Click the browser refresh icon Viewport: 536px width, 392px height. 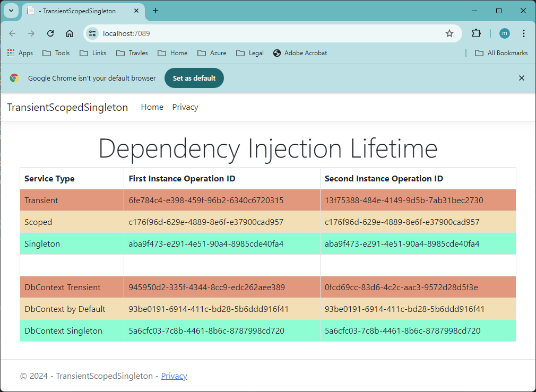click(50, 33)
